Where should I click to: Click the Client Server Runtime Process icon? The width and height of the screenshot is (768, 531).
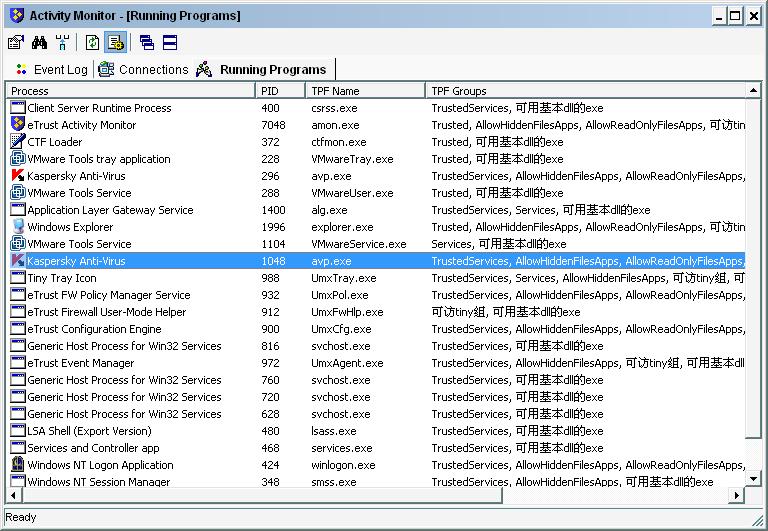click(x=18, y=108)
